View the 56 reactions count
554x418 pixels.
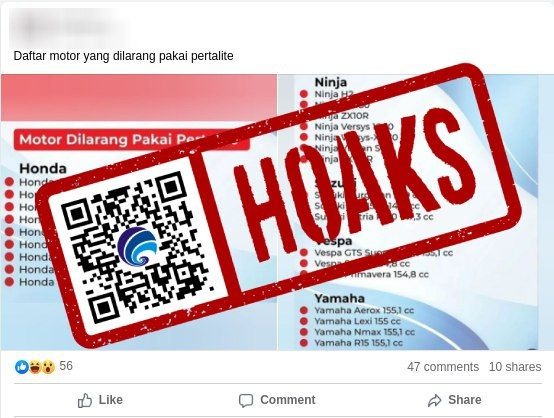(66, 366)
